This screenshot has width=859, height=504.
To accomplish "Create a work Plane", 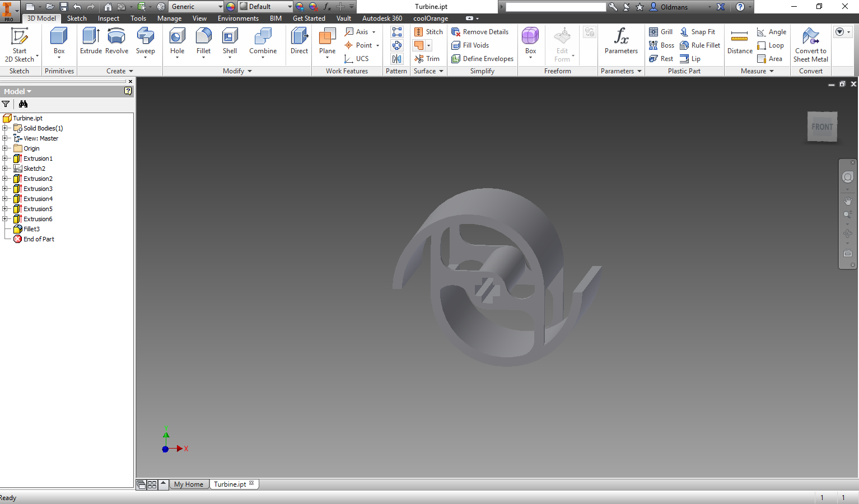I will 327,44.
